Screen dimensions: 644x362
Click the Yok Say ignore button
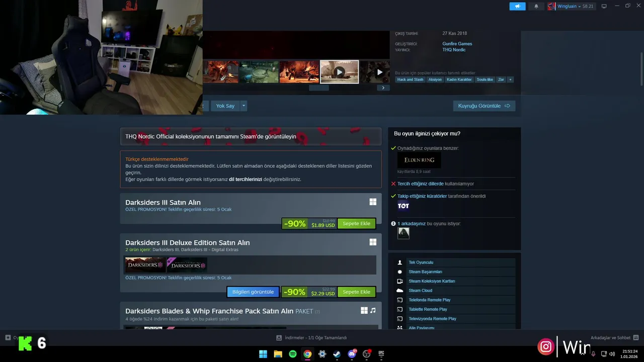[x=225, y=106]
